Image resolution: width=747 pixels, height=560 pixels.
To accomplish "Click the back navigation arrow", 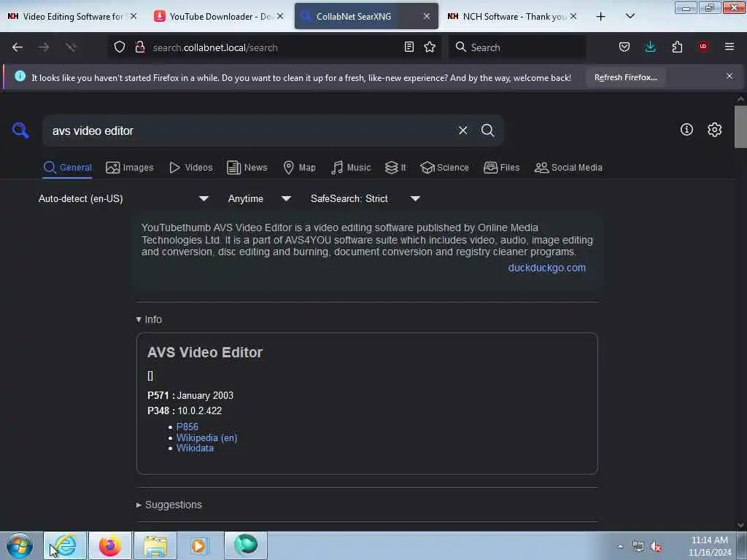I will 18,47.
